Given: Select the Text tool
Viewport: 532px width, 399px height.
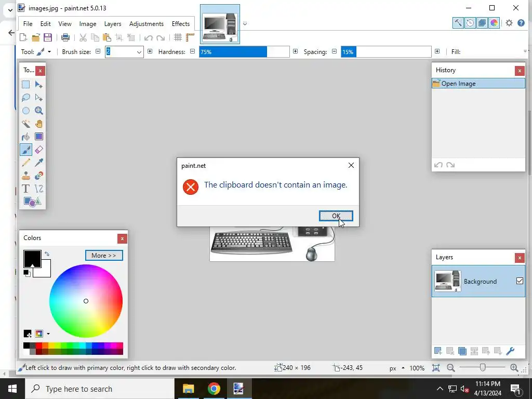Looking at the screenshot, I should [x=26, y=189].
